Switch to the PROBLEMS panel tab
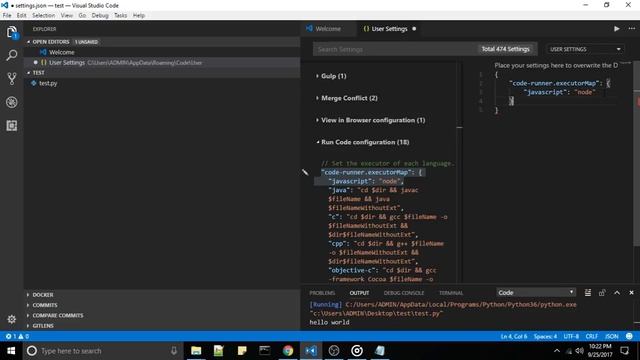Screen dimensions: 640x360 322,293
